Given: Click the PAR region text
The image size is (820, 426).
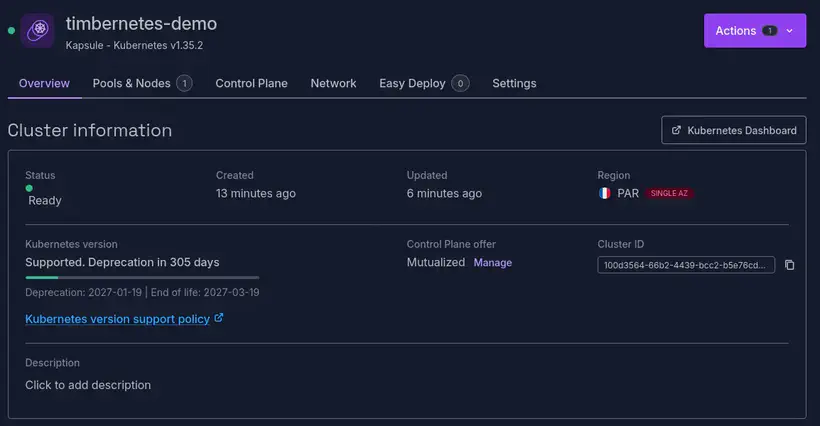Looking at the screenshot, I should point(628,193).
